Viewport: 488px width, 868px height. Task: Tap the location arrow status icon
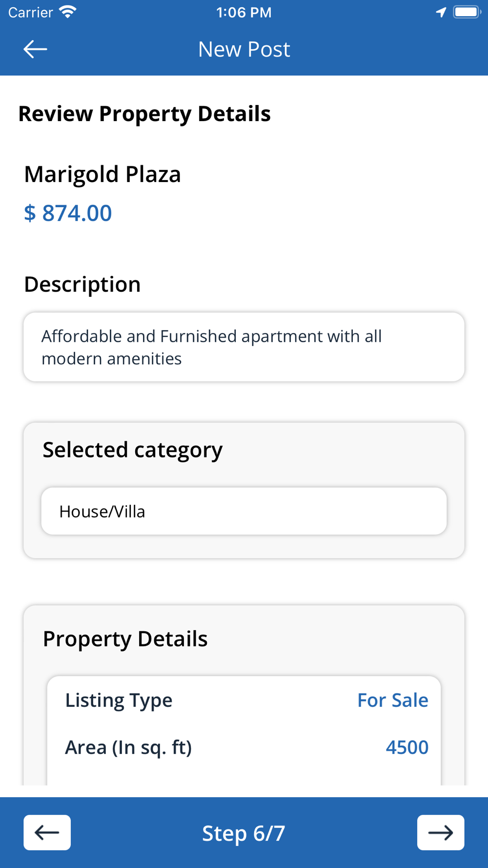tap(441, 12)
